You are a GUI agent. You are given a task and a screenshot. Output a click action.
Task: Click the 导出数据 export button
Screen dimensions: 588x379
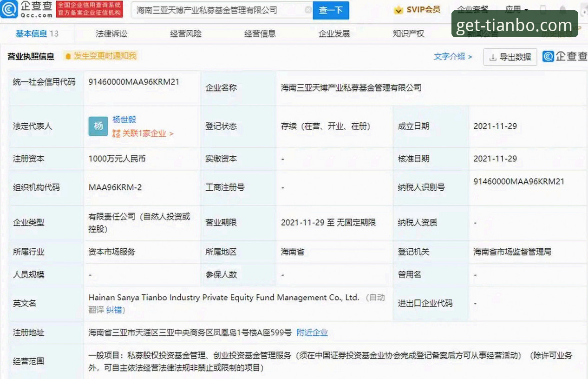coord(510,57)
